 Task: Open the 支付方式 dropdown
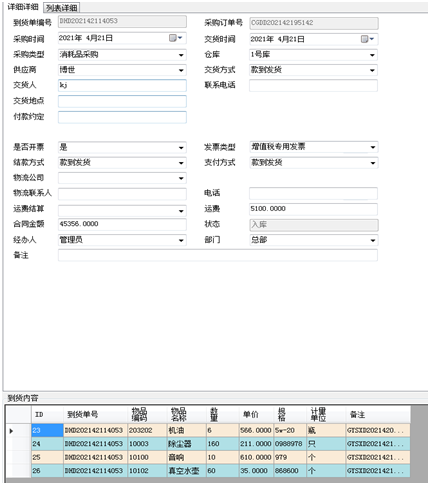[372, 163]
